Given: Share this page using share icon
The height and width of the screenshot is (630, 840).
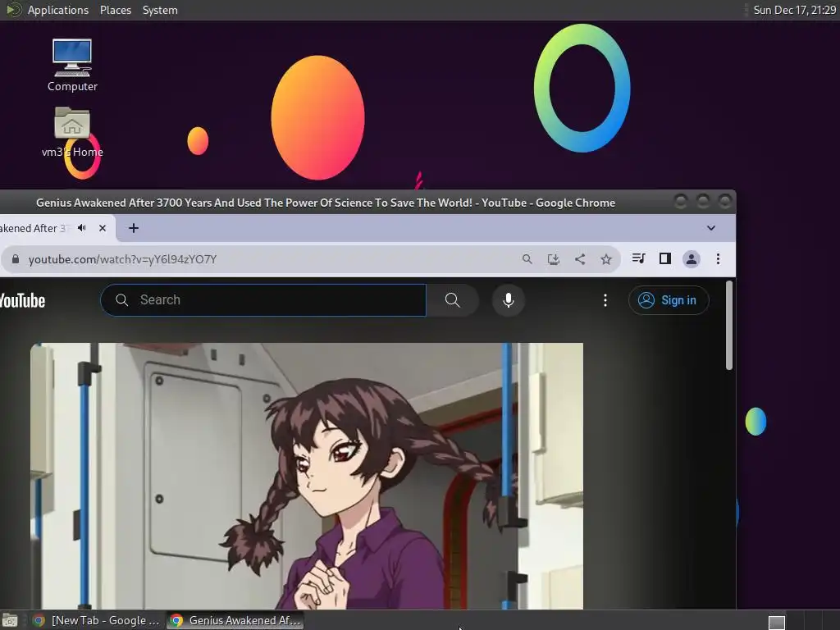Looking at the screenshot, I should point(580,259).
